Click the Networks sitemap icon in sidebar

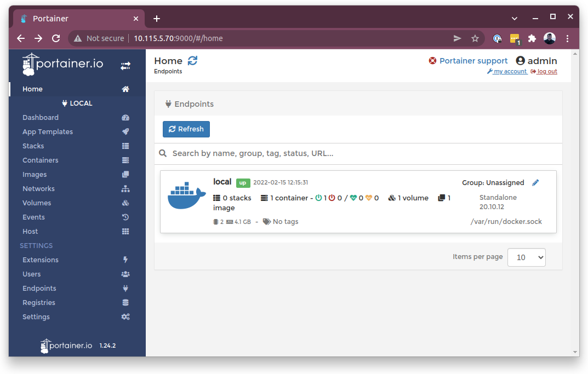pos(125,189)
